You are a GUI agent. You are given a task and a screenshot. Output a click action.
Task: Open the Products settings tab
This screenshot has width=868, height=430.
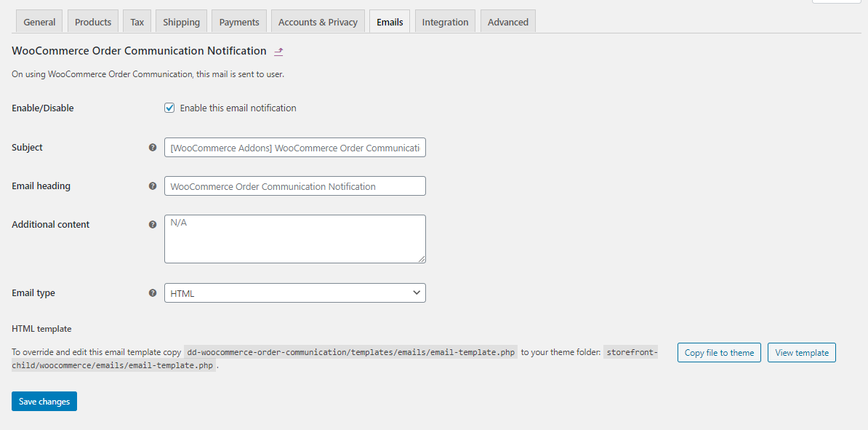pos(93,22)
